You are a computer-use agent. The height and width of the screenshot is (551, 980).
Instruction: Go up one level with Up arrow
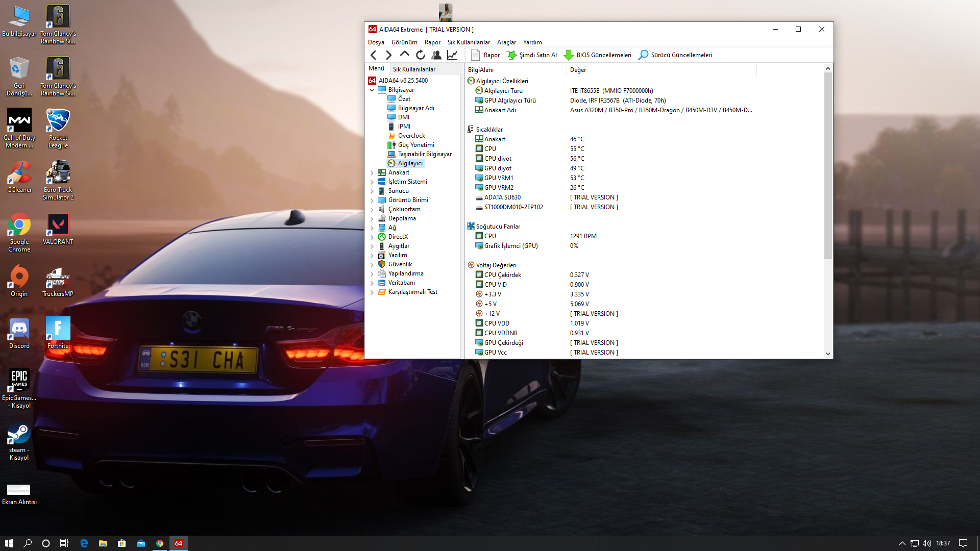coord(405,54)
